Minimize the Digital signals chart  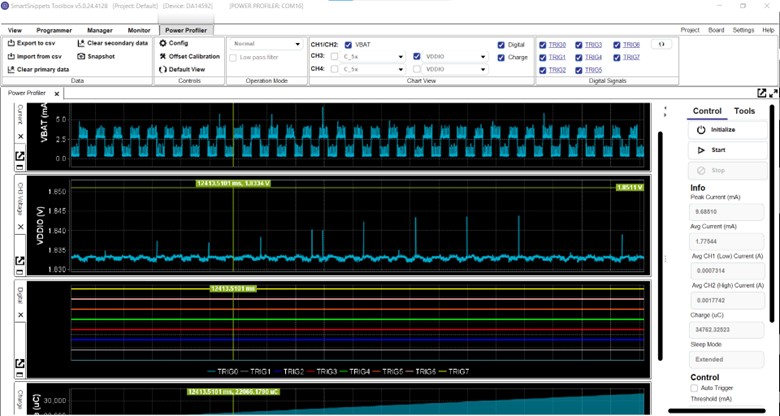click(20, 375)
